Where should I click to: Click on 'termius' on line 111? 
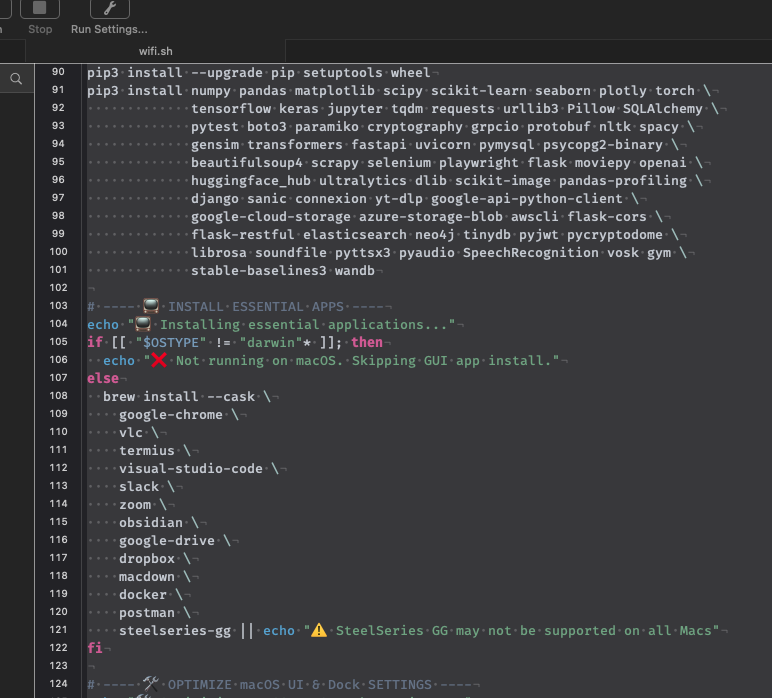click(x=147, y=451)
